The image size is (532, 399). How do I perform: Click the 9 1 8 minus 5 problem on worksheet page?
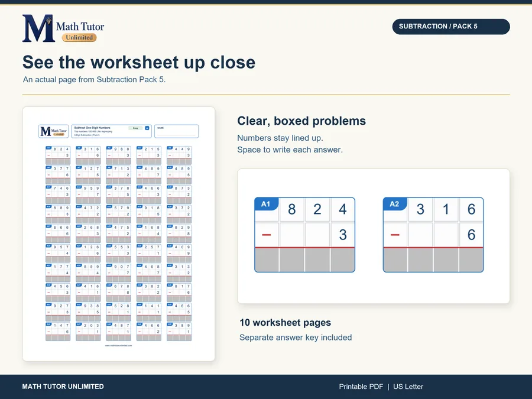[148, 214]
